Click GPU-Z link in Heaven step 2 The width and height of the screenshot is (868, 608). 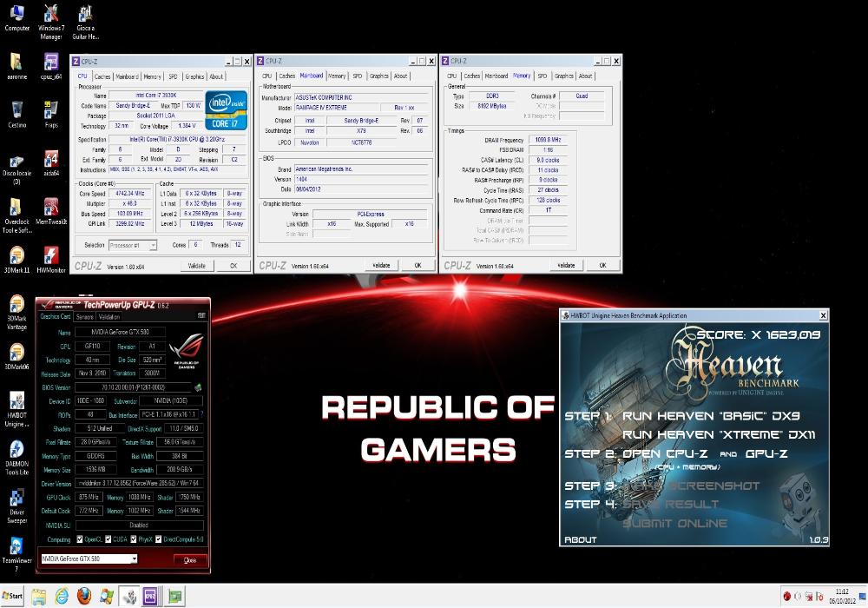coord(766,453)
